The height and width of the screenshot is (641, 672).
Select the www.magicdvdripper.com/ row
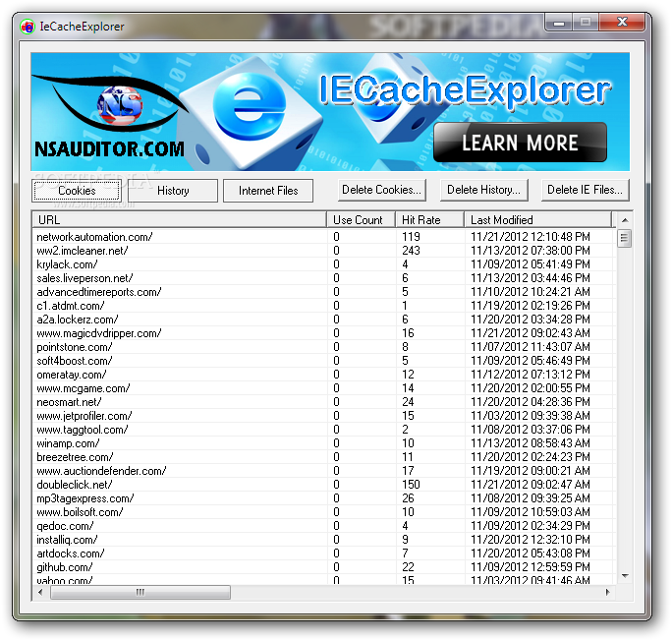(324, 332)
